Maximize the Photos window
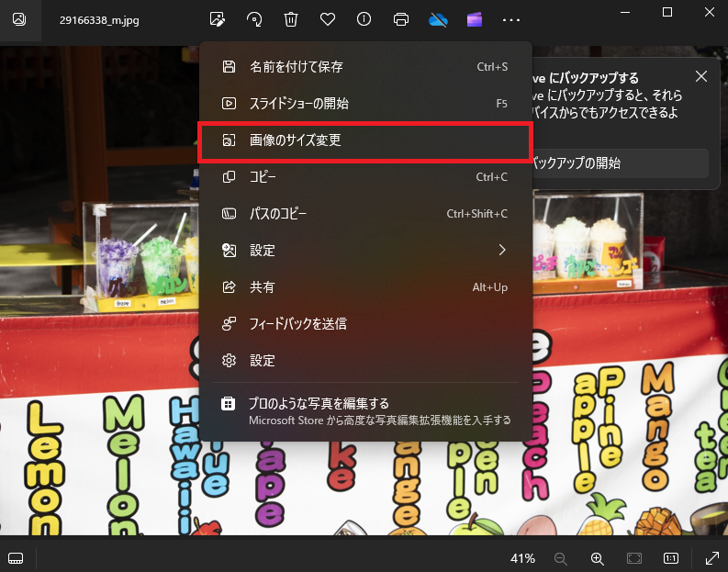This screenshot has width=728, height=572. (x=667, y=12)
